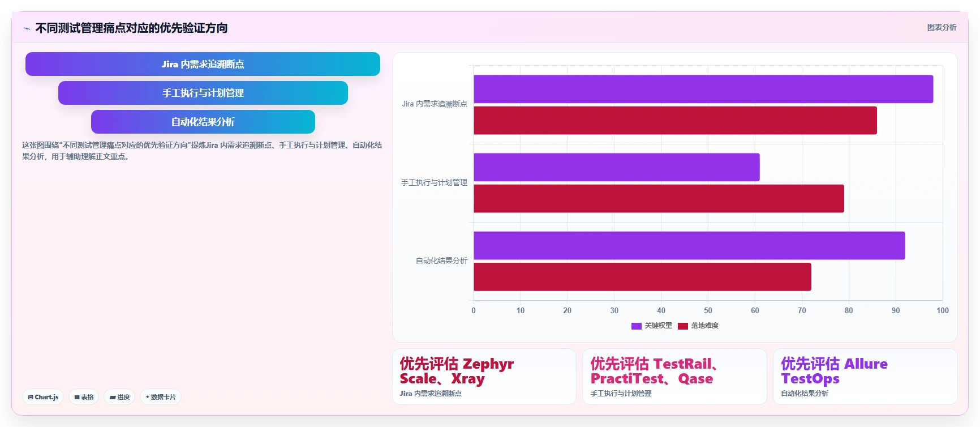The width and height of the screenshot is (980, 427).
Task: Click the Chart.js tag chip
Action: [x=44, y=397]
